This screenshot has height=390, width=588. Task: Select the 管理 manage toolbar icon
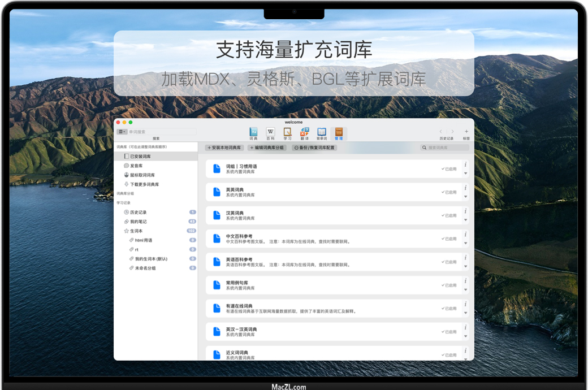tap(339, 132)
